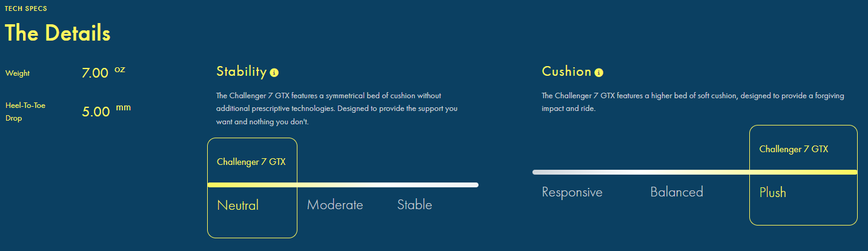
Task: Click the Responsive cushion label
Action: pos(572,192)
